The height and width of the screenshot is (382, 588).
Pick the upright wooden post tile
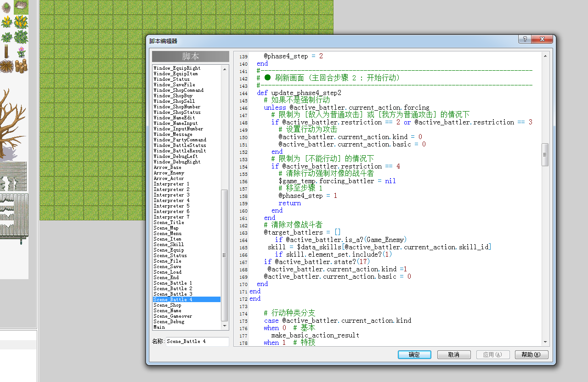[6, 51]
